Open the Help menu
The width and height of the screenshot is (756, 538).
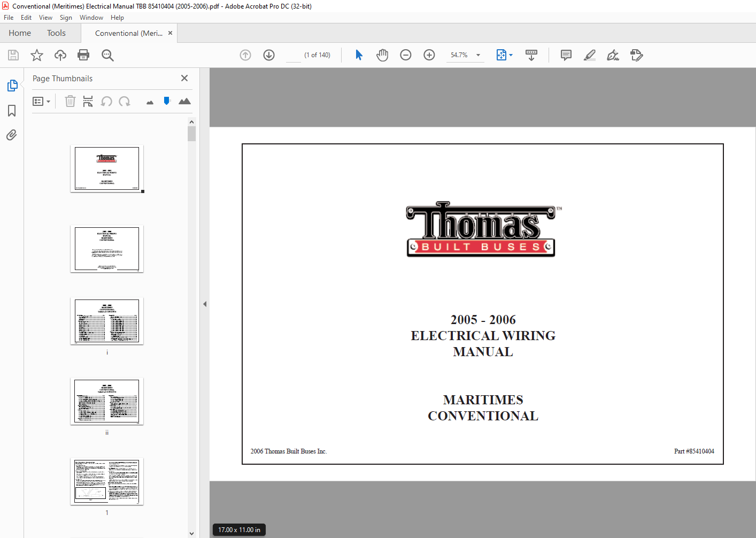pos(117,18)
